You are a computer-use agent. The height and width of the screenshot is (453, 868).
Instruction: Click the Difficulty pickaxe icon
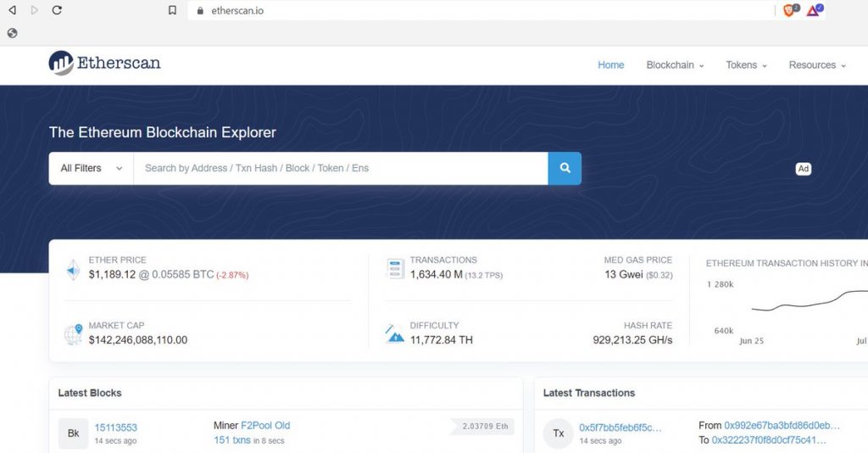point(394,333)
